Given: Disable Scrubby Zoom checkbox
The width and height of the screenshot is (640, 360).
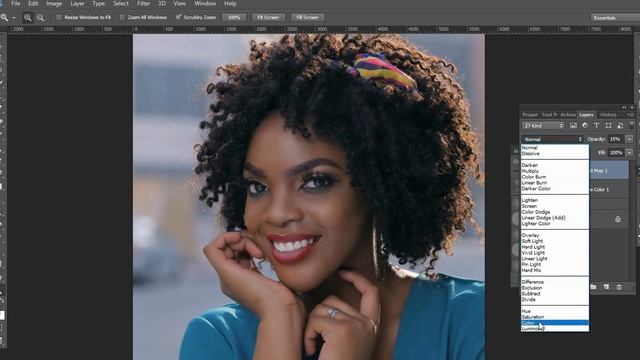Looking at the screenshot, I should [x=178, y=17].
